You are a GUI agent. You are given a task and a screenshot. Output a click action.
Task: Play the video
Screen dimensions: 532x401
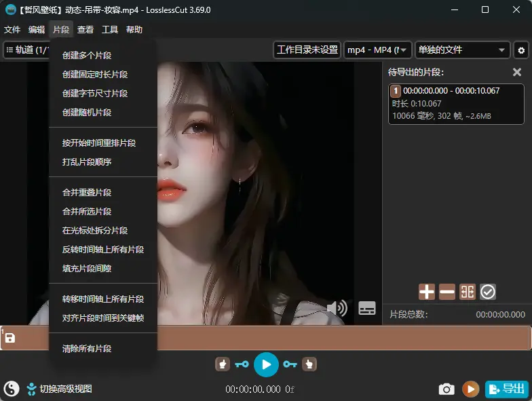266,364
